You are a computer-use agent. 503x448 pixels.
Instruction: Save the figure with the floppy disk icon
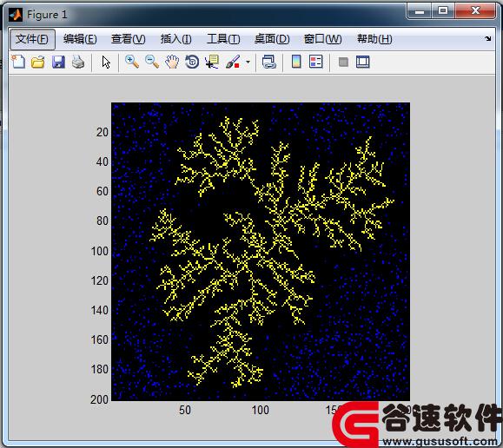click(58, 62)
